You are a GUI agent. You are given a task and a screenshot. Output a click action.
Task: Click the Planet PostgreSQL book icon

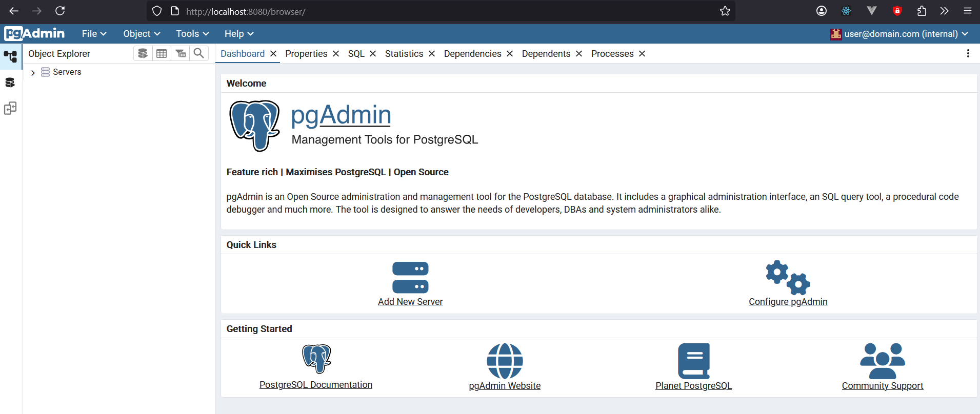(x=694, y=361)
